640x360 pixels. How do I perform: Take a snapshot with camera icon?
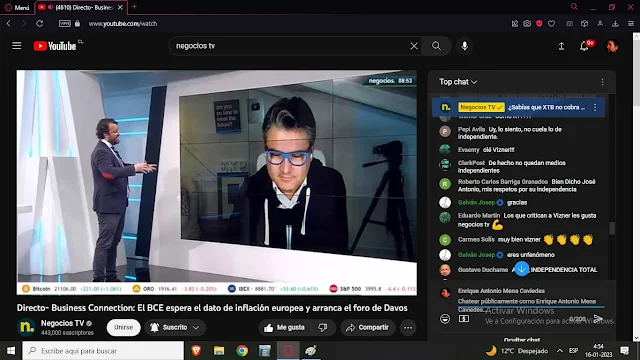pyautogui.click(x=527, y=24)
